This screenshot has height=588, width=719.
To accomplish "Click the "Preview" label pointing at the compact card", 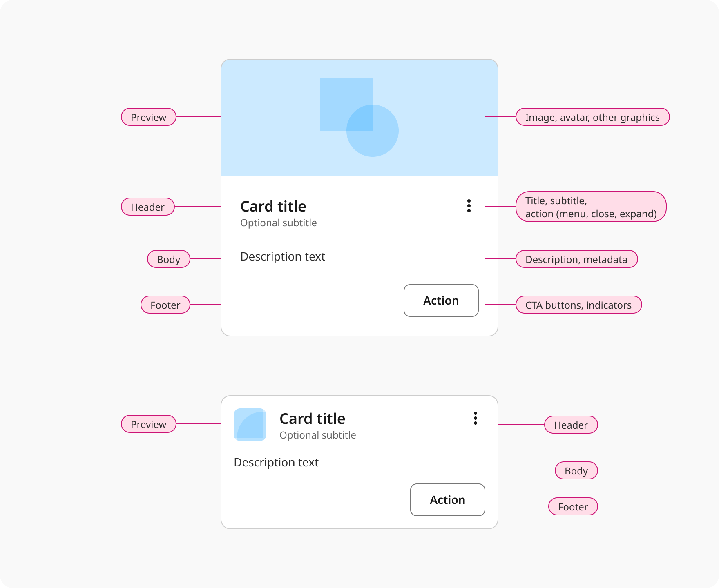I will [149, 424].
